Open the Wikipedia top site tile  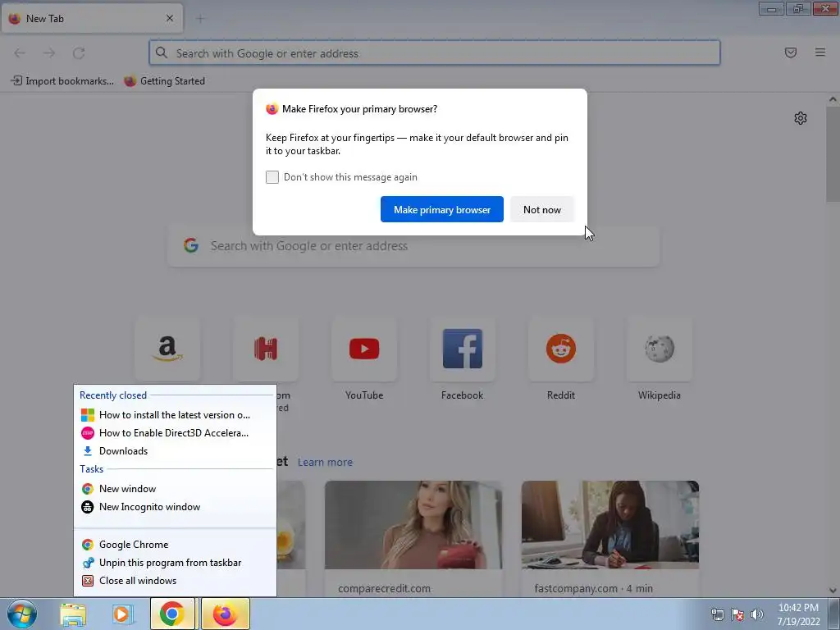[660, 349]
